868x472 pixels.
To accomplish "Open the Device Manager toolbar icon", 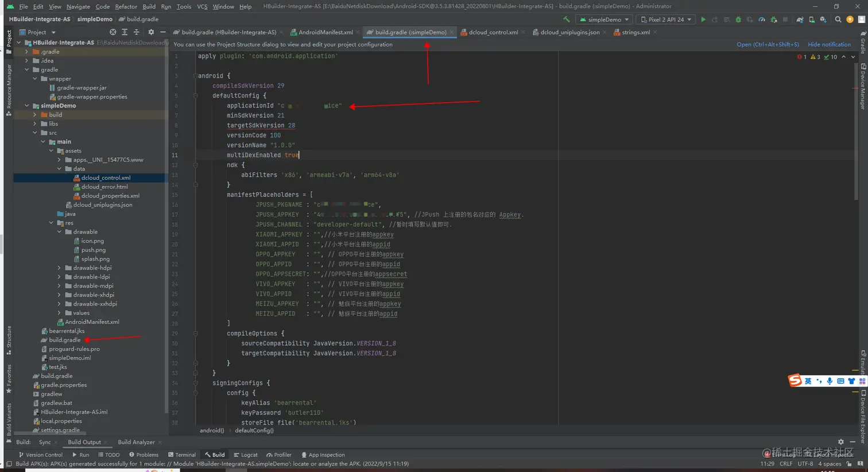I will tap(811, 20).
